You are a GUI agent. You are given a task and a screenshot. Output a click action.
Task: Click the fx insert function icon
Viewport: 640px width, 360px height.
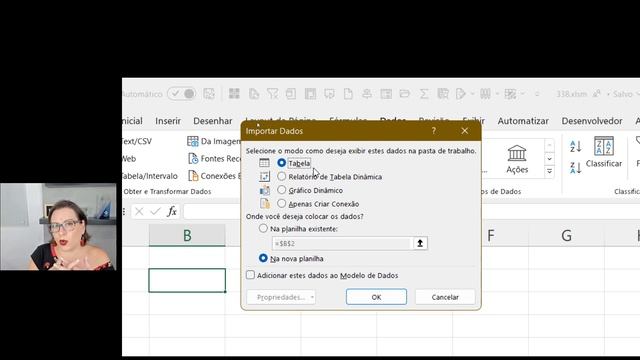tap(172, 211)
